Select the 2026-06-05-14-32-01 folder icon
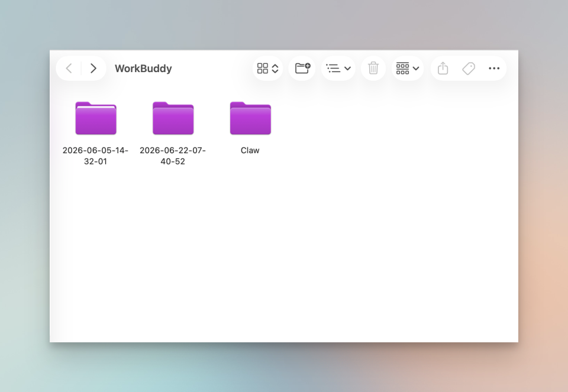 click(96, 118)
